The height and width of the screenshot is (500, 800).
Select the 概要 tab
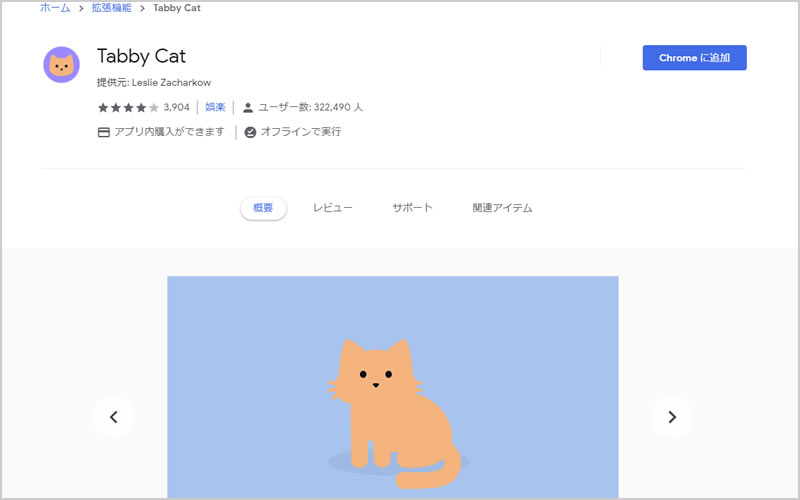(263, 208)
